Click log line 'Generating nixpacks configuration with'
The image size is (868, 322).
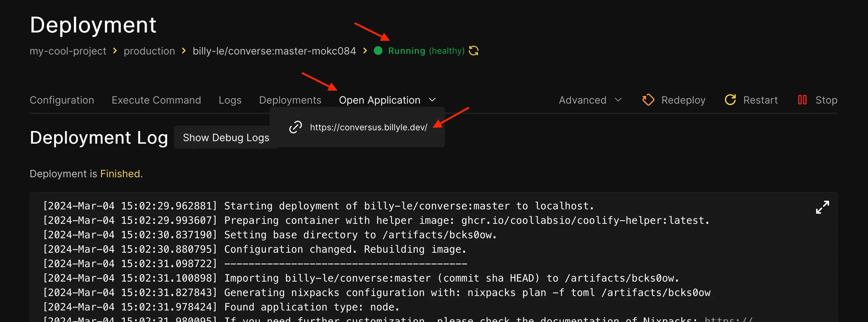377,292
